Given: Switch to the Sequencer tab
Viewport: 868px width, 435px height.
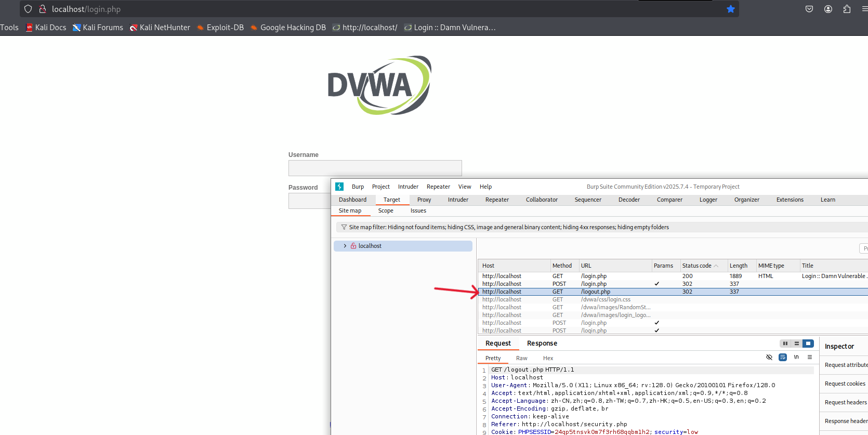Looking at the screenshot, I should 588,200.
